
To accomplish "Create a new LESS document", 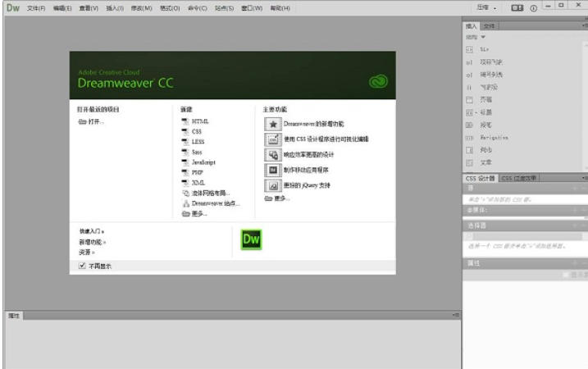I will point(193,142).
